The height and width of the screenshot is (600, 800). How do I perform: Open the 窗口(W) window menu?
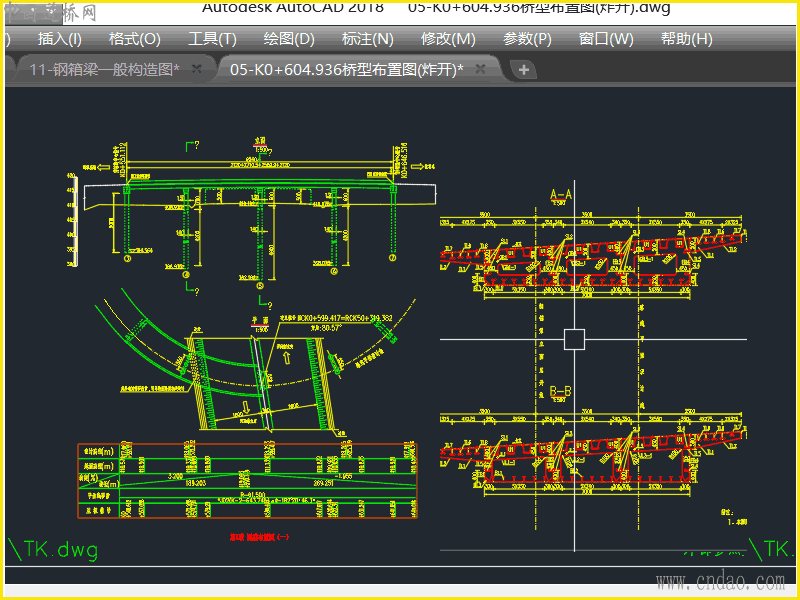tap(606, 39)
